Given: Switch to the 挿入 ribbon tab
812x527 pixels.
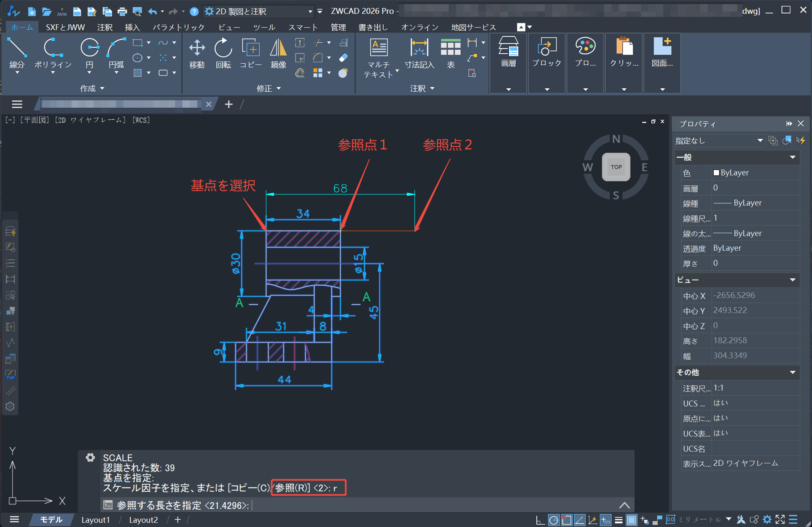Looking at the screenshot, I should [132, 27].
